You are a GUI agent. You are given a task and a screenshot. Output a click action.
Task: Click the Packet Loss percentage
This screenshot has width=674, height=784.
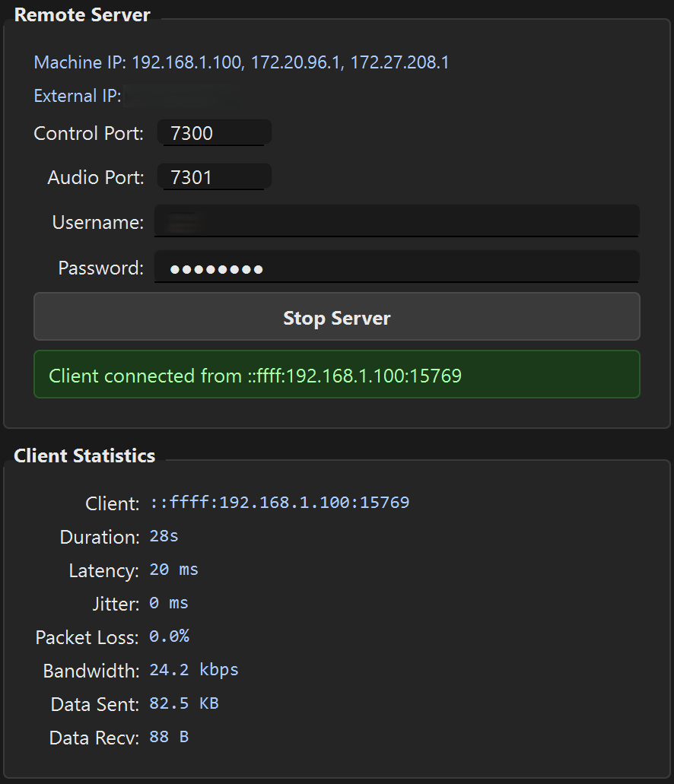point(169,636)
